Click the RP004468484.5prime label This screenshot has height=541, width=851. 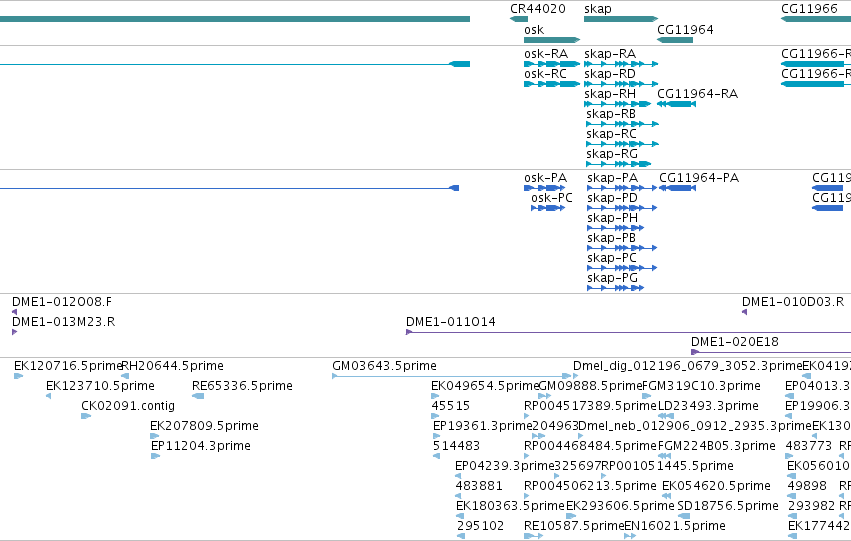pyautogui.click(x=590, y=447)
